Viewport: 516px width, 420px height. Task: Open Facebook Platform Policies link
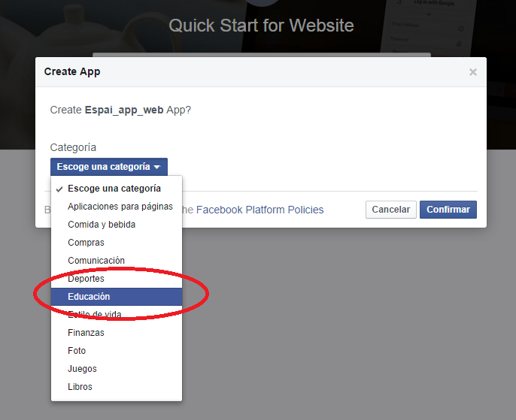(260, 210)
